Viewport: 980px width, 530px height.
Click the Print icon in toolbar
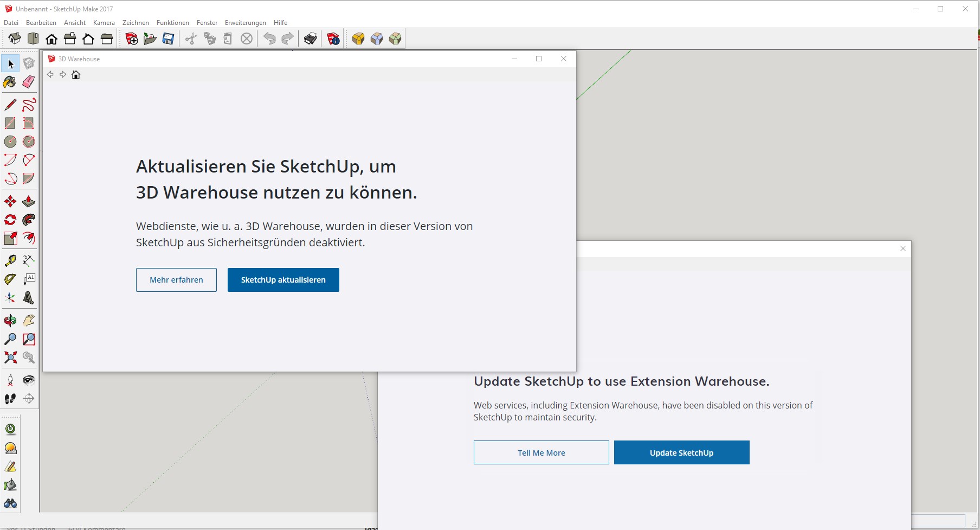click(x=311, y=39)
